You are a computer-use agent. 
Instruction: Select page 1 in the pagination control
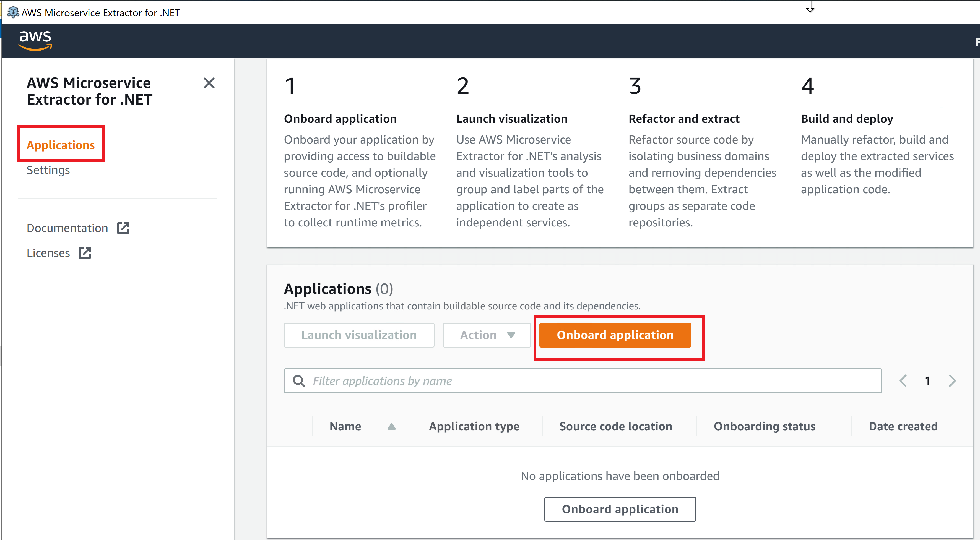(927, 380)
